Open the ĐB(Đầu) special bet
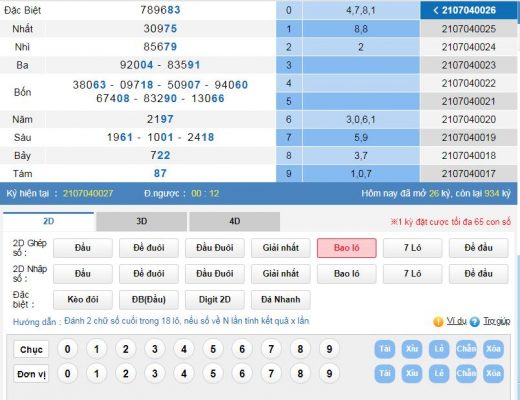Screen dimensions: 520x400 pos(149,300)
